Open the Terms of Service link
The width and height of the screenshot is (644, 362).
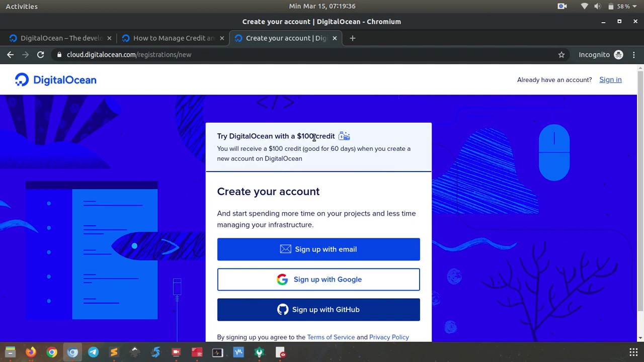click(x=331, y=337)
